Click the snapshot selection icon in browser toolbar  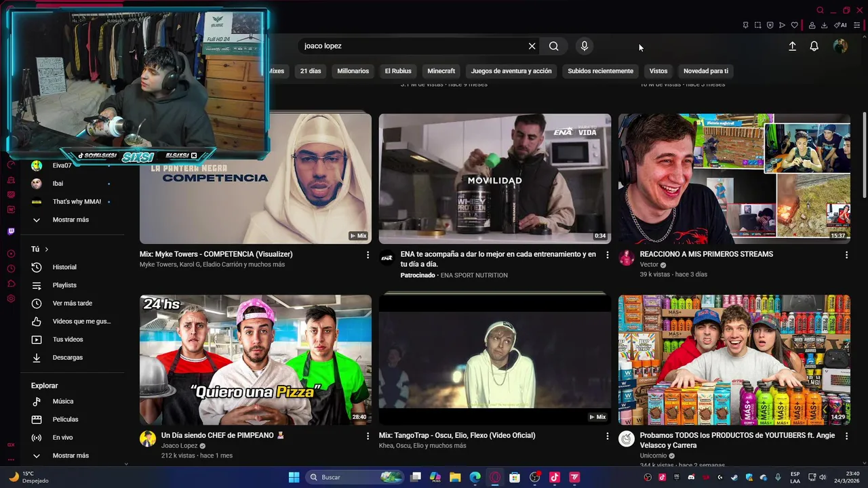coord(757,25)
